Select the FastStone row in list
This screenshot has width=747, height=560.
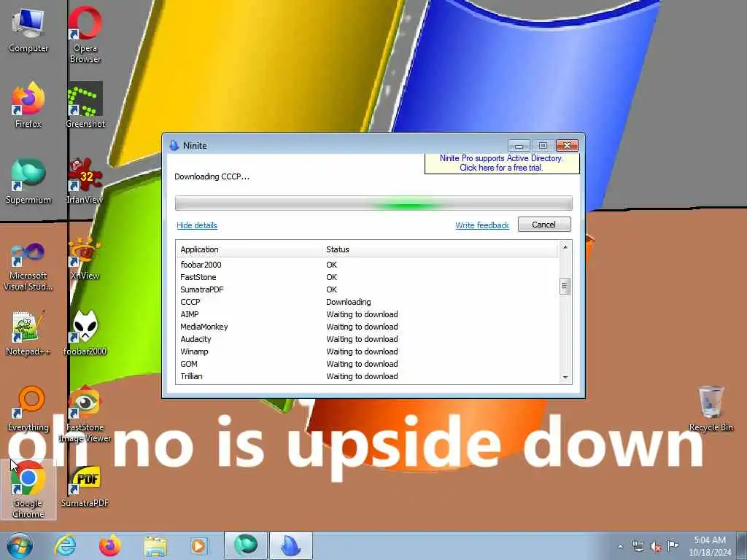tap(367, 277)
